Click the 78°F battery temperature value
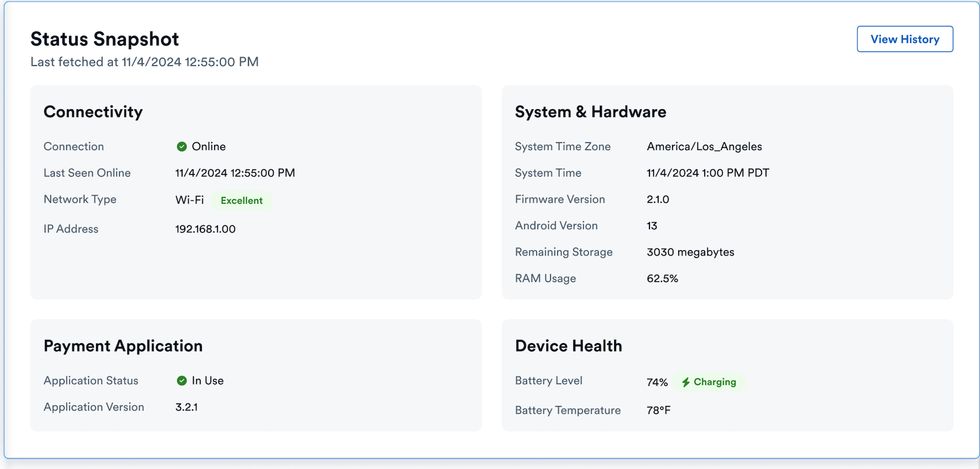The image size is (980, 469). [x=658, y=411]
